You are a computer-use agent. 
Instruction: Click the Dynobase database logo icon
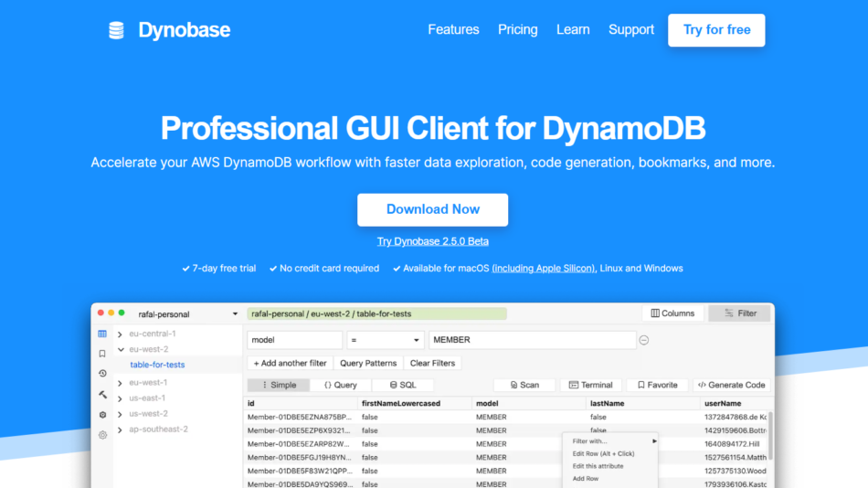116,30
